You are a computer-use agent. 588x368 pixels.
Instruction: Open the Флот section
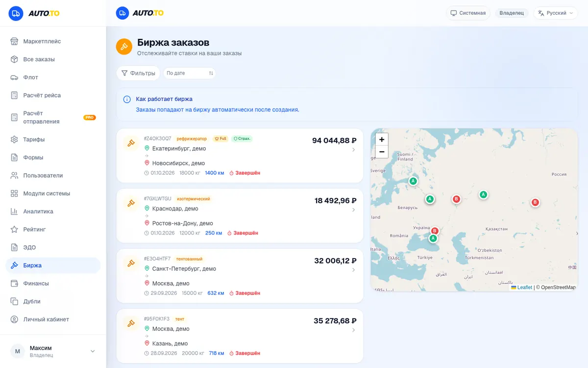pos(53,78)
